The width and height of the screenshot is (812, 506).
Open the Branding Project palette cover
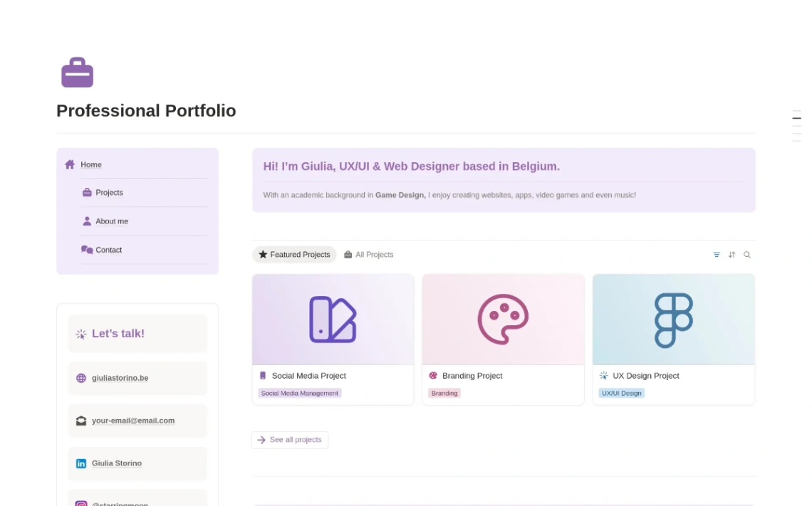pos(503,320)
